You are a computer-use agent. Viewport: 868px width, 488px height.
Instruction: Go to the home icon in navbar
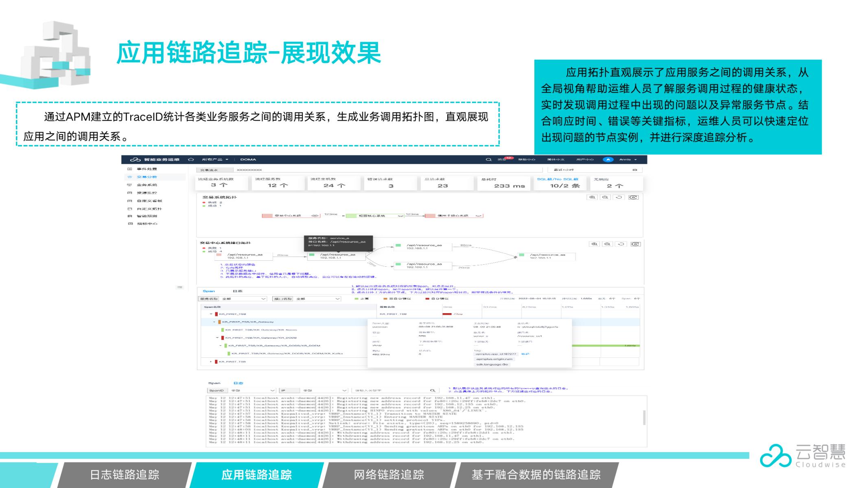(x=190, y=159)
